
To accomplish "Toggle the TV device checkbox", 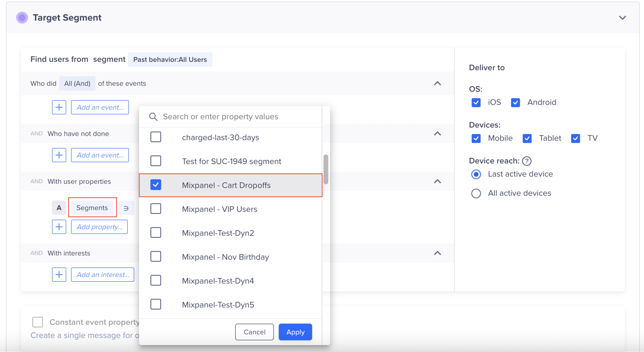I will pyautogui.click(x=576, y=138).
